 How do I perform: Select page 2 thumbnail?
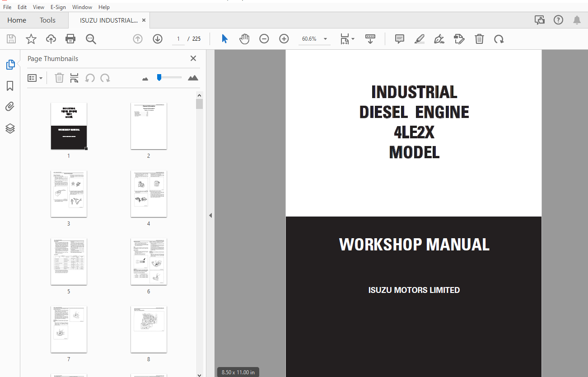point(149,126)
